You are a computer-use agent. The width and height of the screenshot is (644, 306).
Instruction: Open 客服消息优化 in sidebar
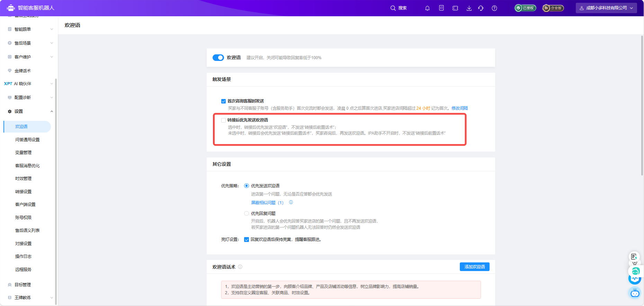point(27,166)
